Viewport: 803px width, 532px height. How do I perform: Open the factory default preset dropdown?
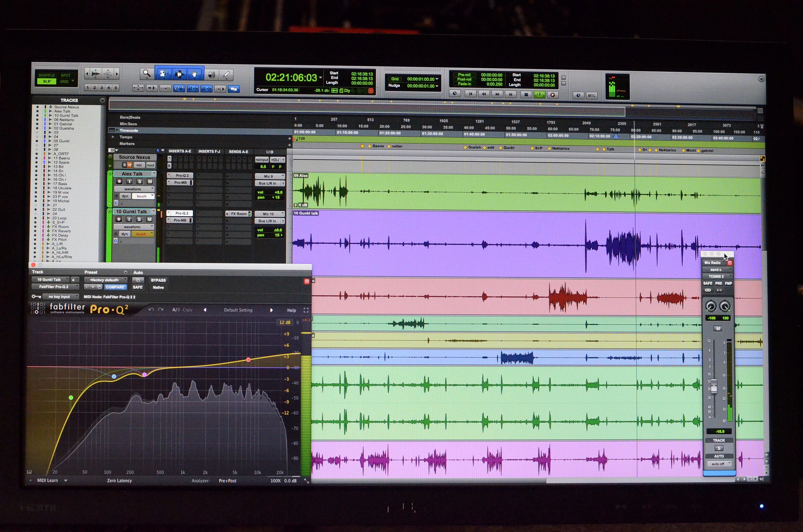pyautogui.click(x=106, y=280)
